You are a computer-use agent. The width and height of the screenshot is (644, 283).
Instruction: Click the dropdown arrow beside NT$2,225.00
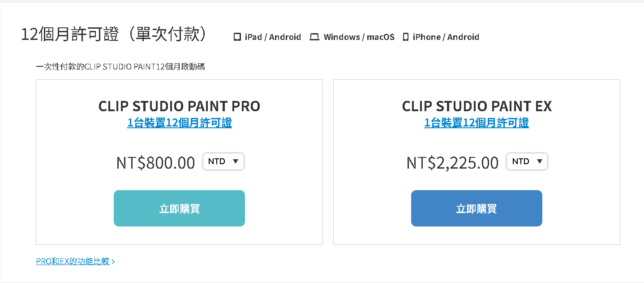pyautogui.click(x=539, y=161)
